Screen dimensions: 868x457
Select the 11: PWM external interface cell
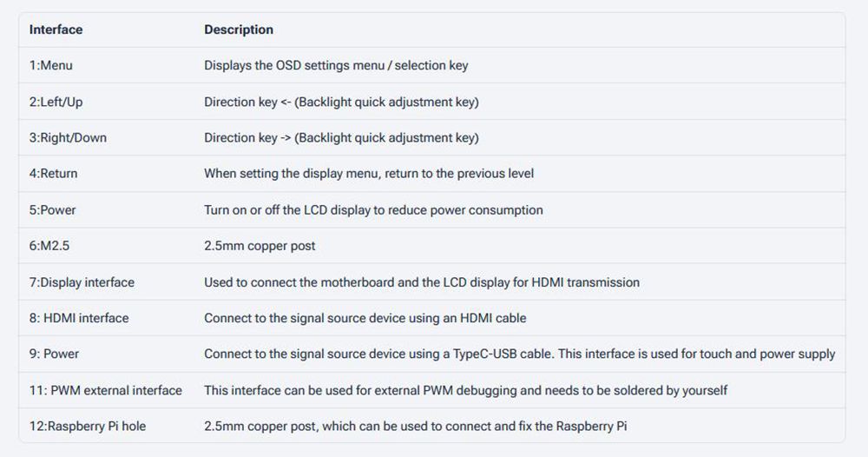(106, 390)
